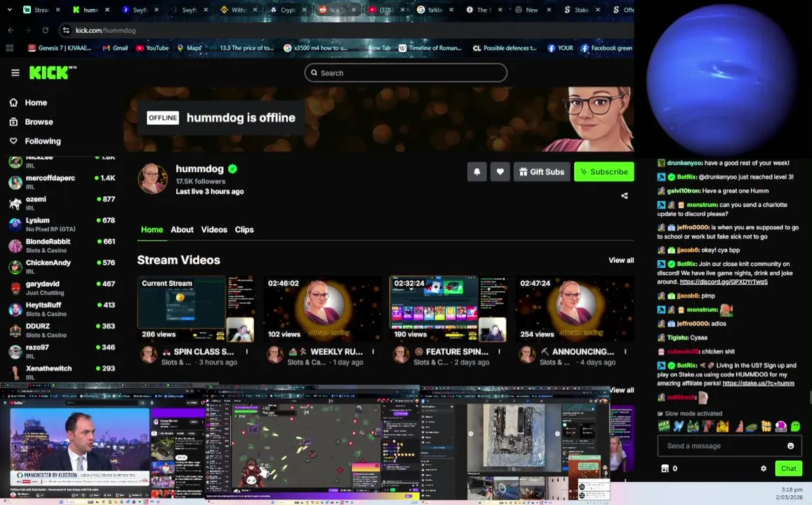Select the Home channel tab
The image size is (812, 505).
point(152,230)
